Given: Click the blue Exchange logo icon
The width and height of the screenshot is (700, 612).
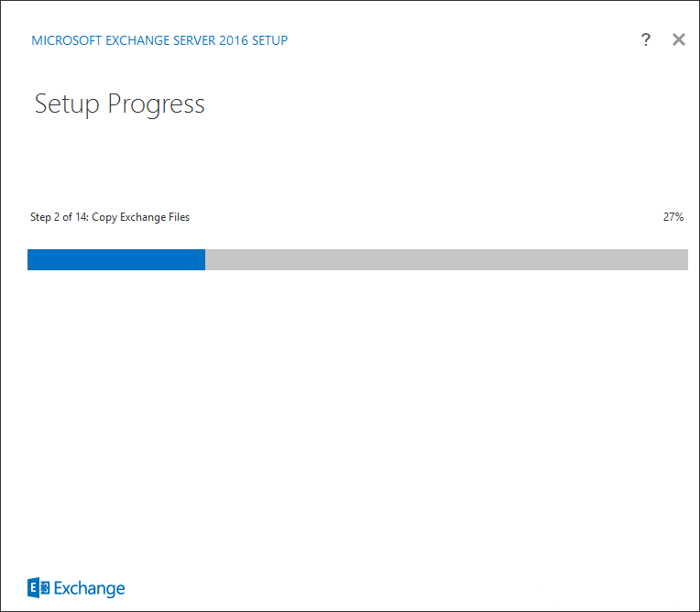Looking at the screenshot, I should (38, 587).
